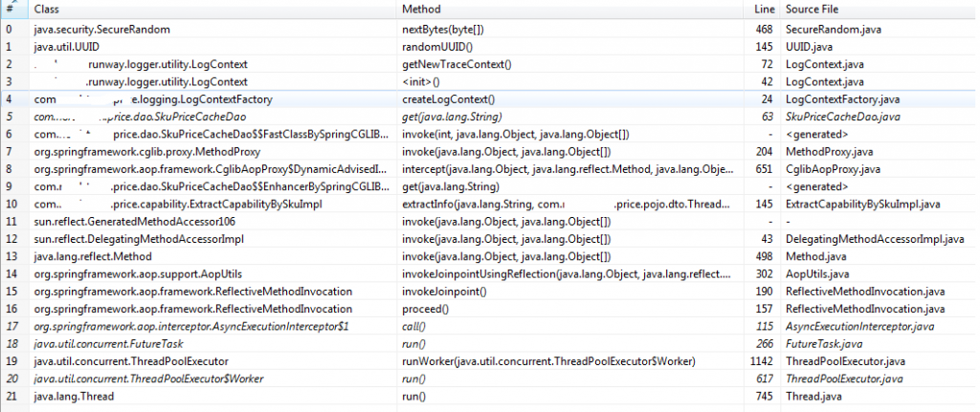
Task: Select java.util.concurrent.FutureTask class cell
Action: [108, 344]
